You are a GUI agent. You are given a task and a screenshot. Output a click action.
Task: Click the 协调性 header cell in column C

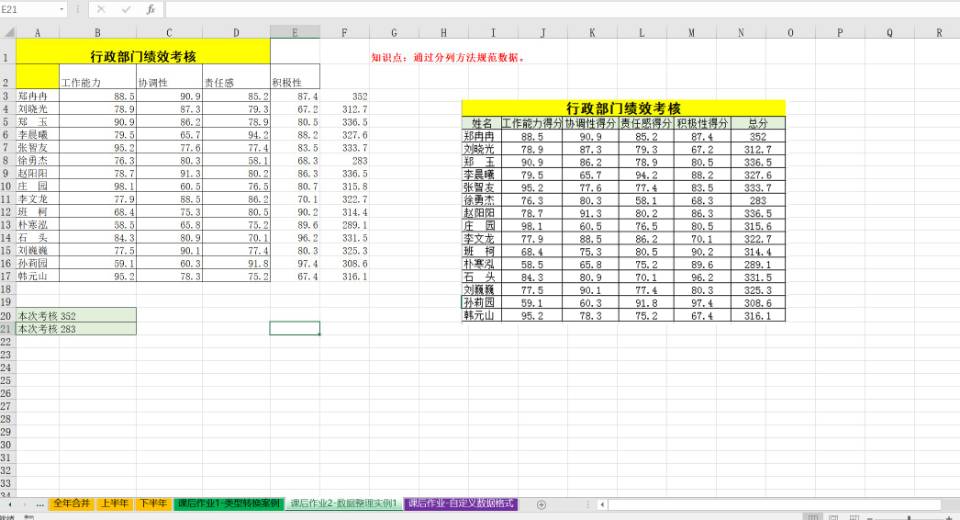pos(169,77)
